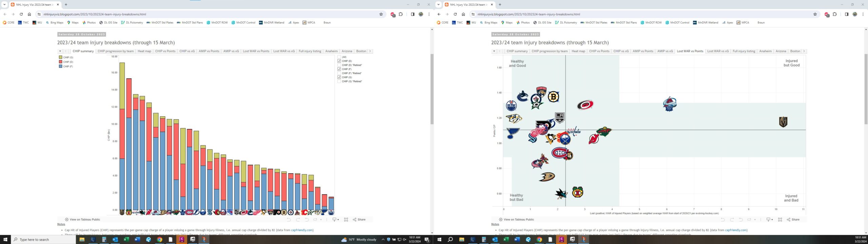Switch to Lost WAR vs xG tab in right viz

pyautogui.click(x=718, y=51)
